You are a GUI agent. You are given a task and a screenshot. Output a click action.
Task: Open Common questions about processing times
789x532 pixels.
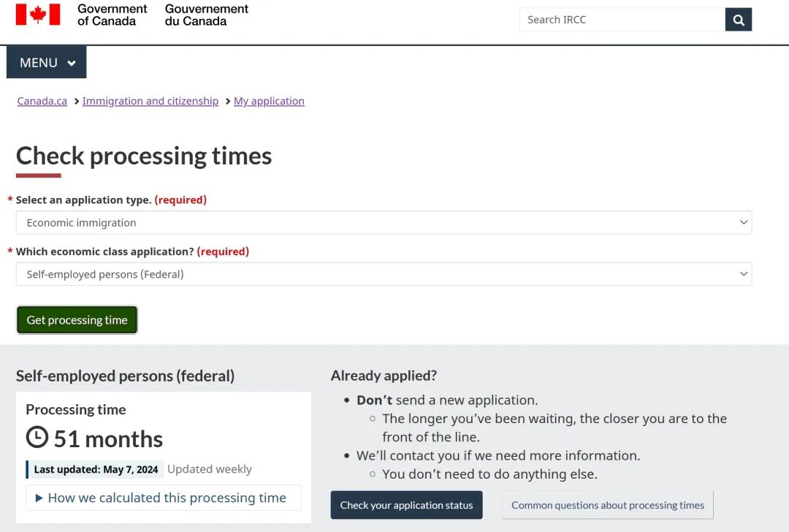click(608, 505)
